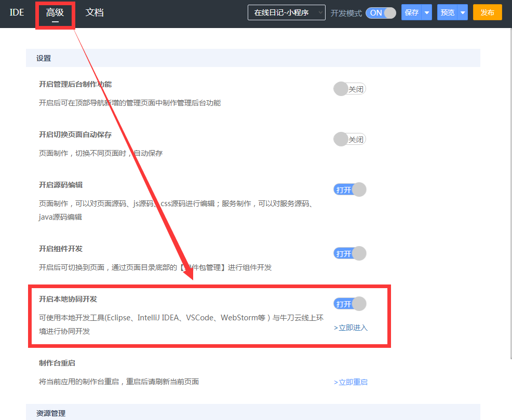
Task: Expand the 预览 preview button dropdown arrow
Action: pyautogui.click(x=464, y=12)
